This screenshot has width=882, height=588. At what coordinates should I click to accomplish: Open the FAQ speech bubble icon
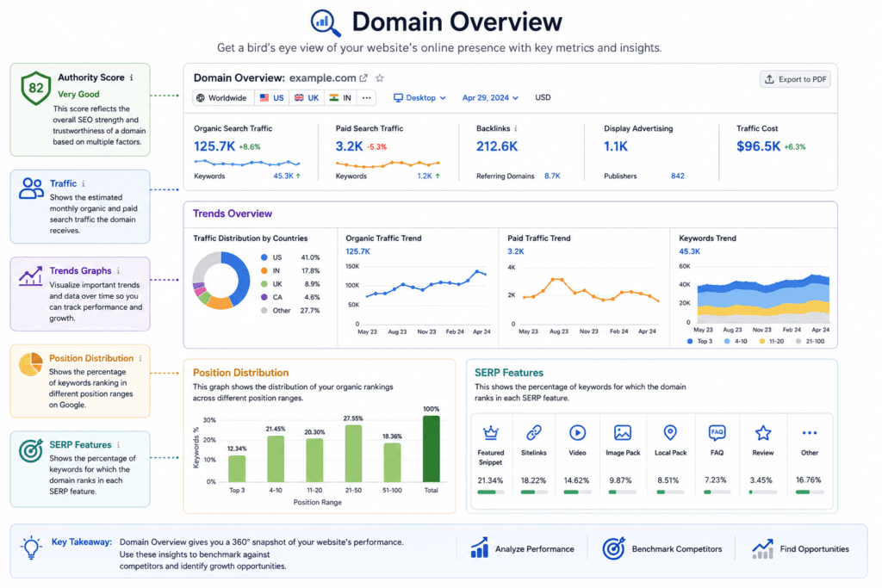[717, 432]
